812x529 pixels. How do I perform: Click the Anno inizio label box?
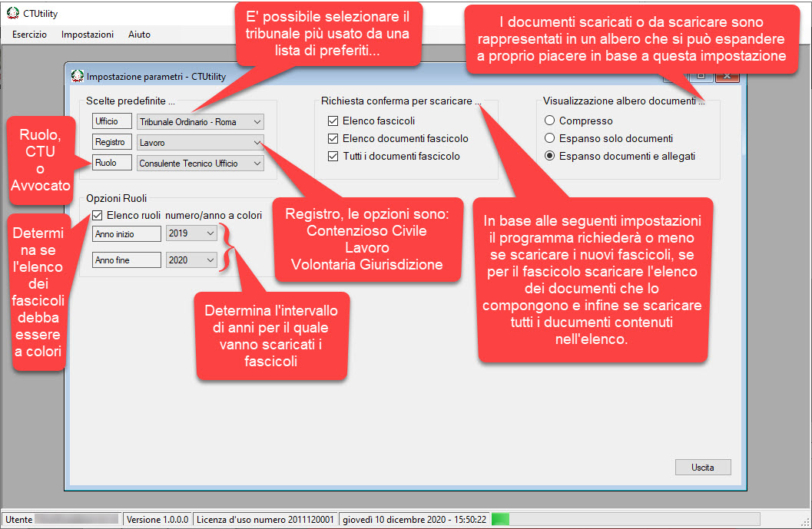[x=126, y=234]
